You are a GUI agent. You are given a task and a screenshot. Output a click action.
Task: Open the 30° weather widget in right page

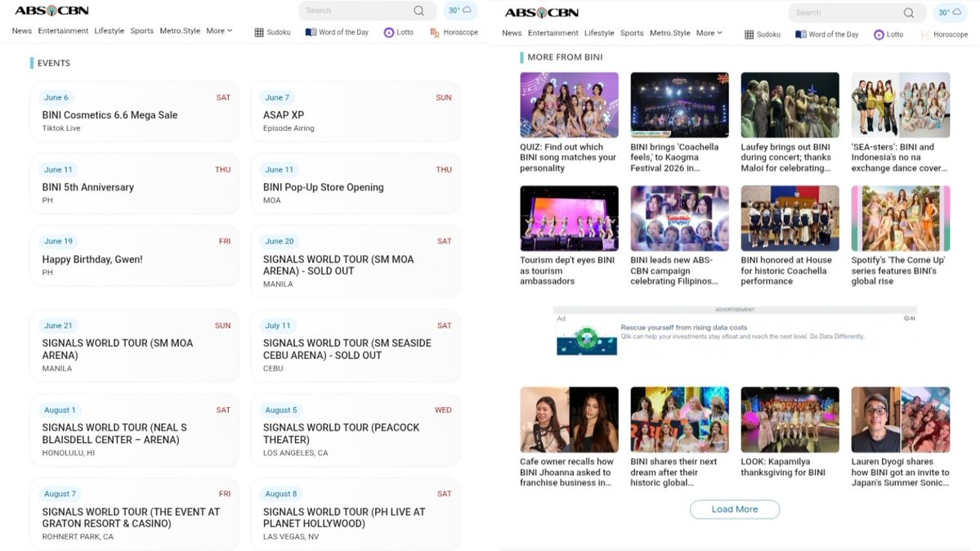tap(950, 12)
